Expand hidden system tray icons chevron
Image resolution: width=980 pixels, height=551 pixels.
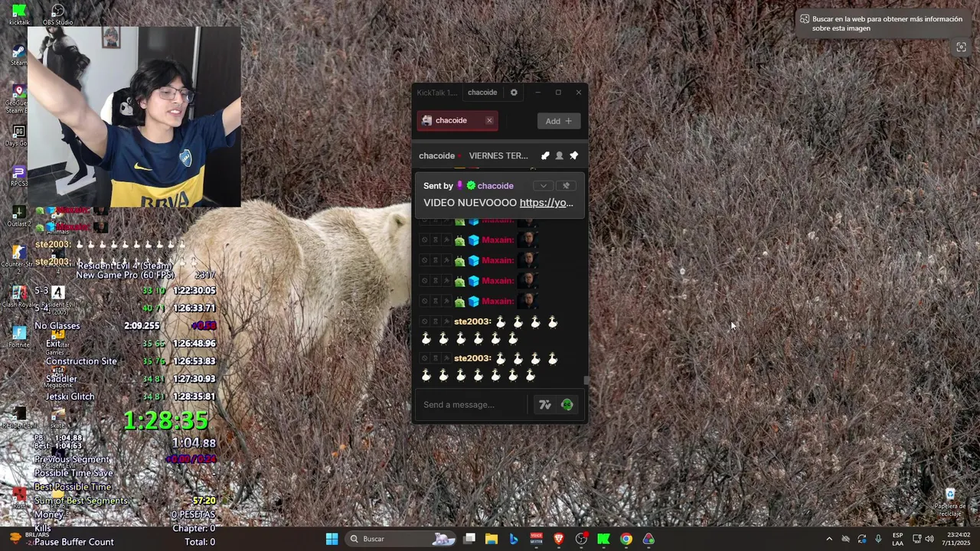pos(828,539)
